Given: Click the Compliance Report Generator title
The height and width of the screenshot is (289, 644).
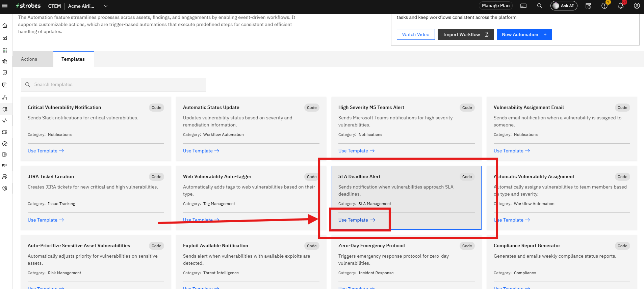Looking at the screenshot, I should pos(527,245).
